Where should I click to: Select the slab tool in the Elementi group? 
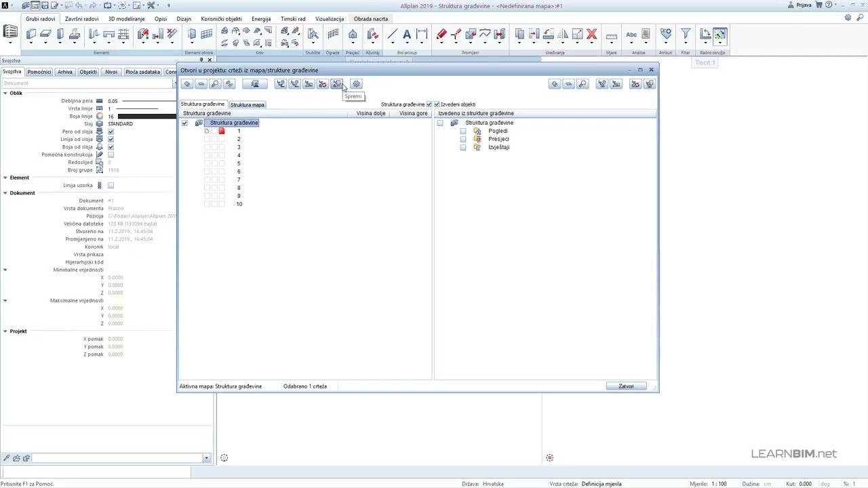point(45,34)
